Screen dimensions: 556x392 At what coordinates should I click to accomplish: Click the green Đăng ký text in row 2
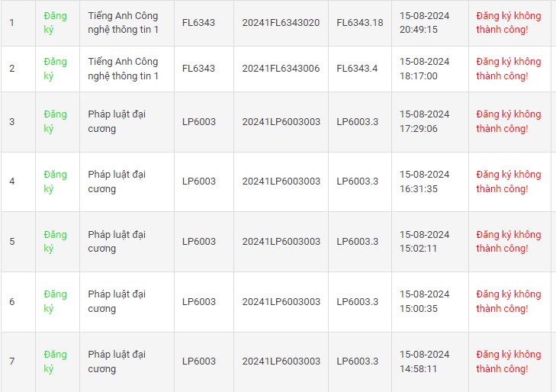(55, 69)
